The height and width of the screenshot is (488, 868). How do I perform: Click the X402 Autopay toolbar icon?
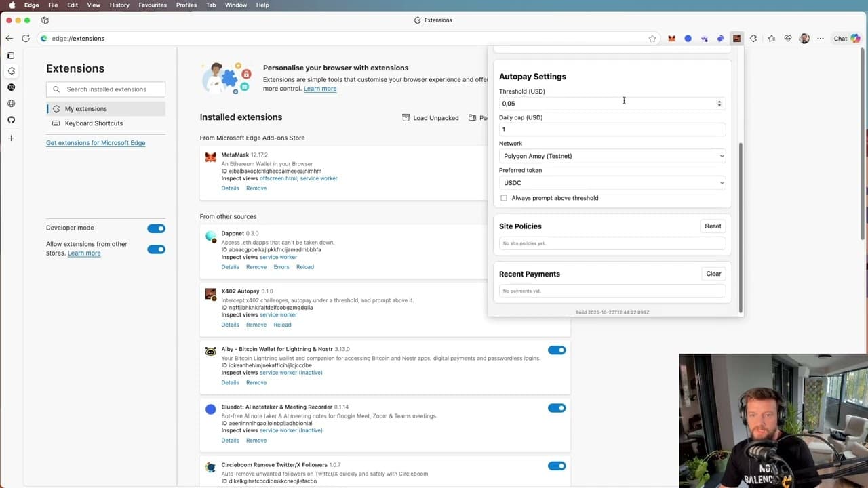[736, 39]
